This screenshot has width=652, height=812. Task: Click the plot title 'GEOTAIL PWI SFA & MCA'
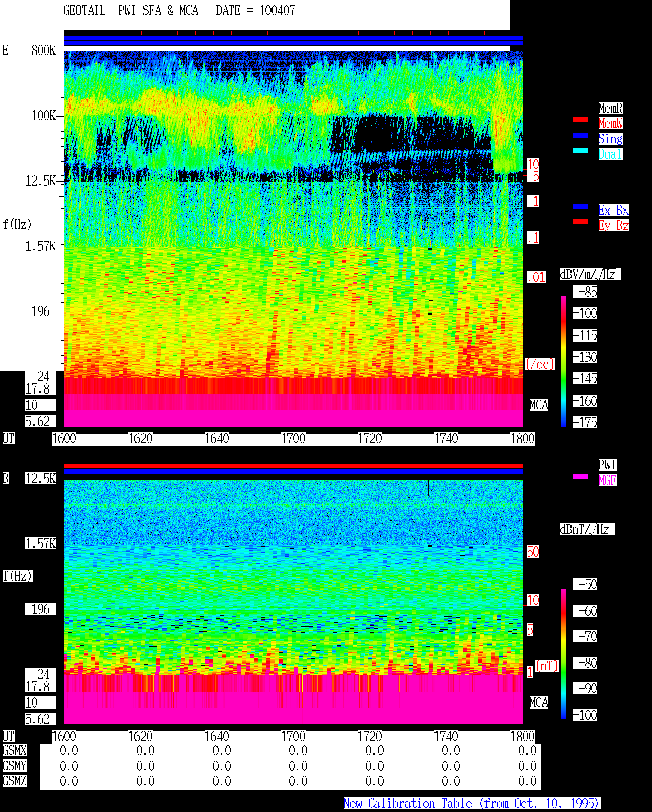pos(130,11)
